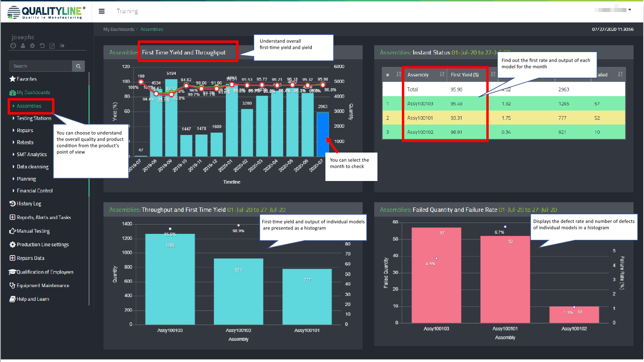Click the sort arrows right of First Yield (%)
Screen dimensions: 644x362
pos(493,74)
